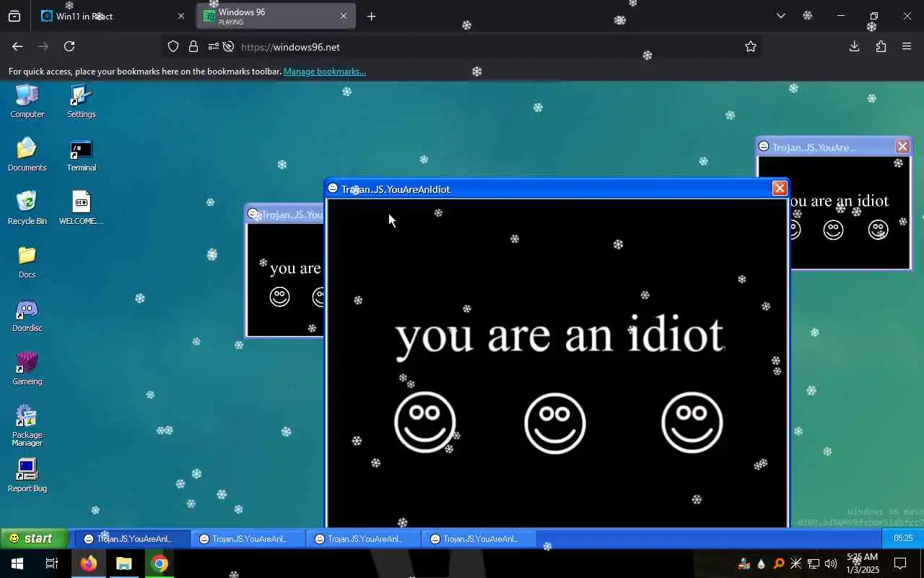Viewport: 924px width, 578px height.
Task: Click the middle smiley in the front window
Action: [x=554, y=423]
